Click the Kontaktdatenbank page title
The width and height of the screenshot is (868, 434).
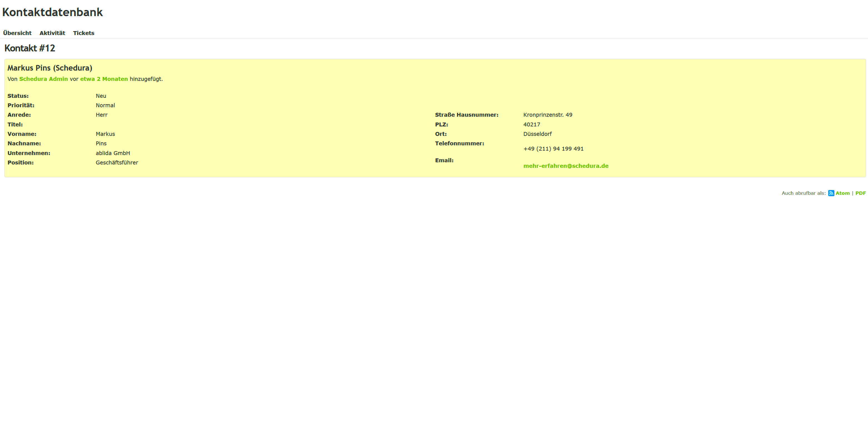52,12
